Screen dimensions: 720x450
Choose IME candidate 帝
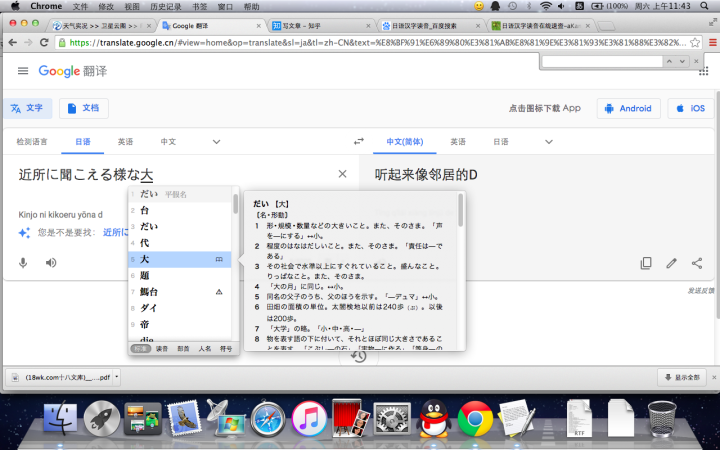pyautogui.click(x=180, y=324)
